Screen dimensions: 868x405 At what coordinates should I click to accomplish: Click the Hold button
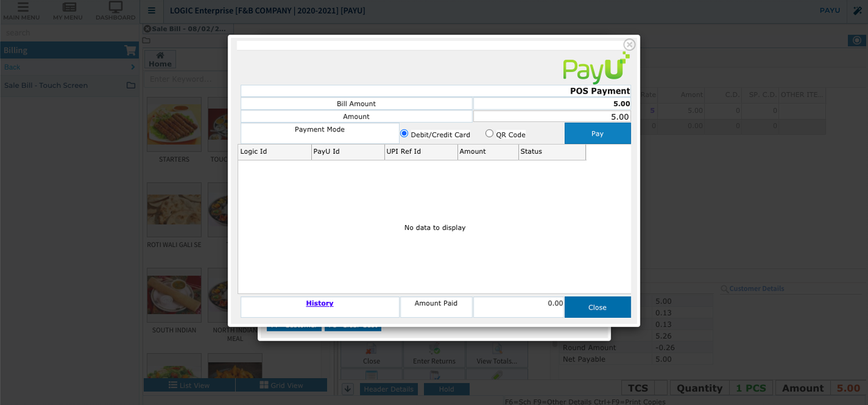446,389
